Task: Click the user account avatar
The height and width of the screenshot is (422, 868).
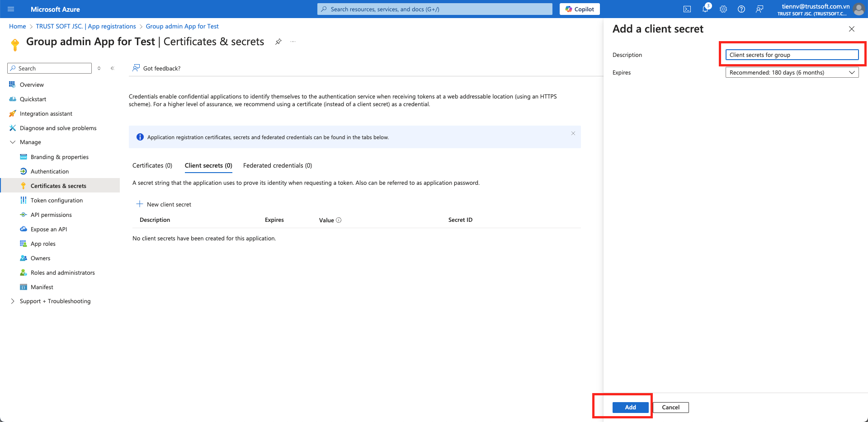Action: tap(859, 9)
